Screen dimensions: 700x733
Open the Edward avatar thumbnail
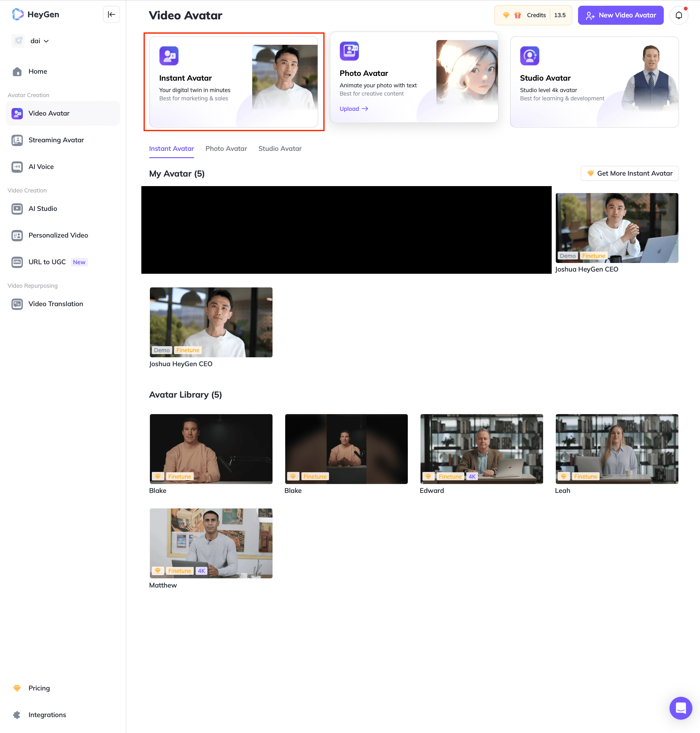click(481, 449)
